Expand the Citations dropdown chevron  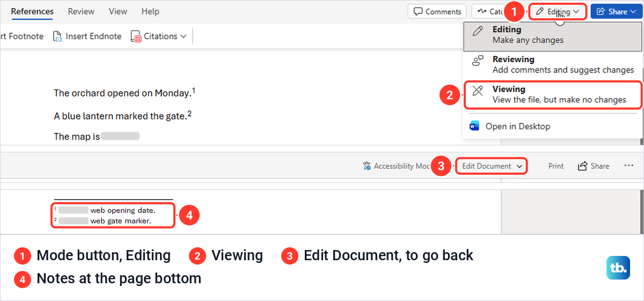pos(184,36)
